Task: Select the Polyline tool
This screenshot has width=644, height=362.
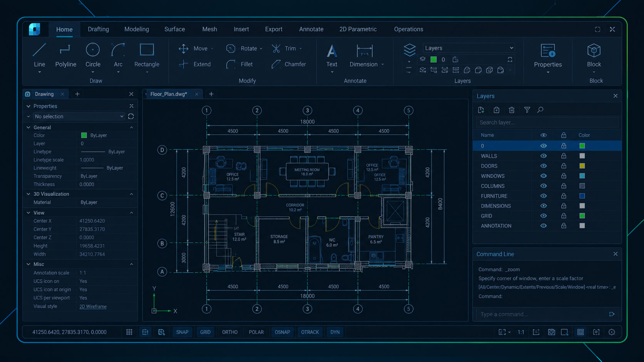Action: (65, 56)
